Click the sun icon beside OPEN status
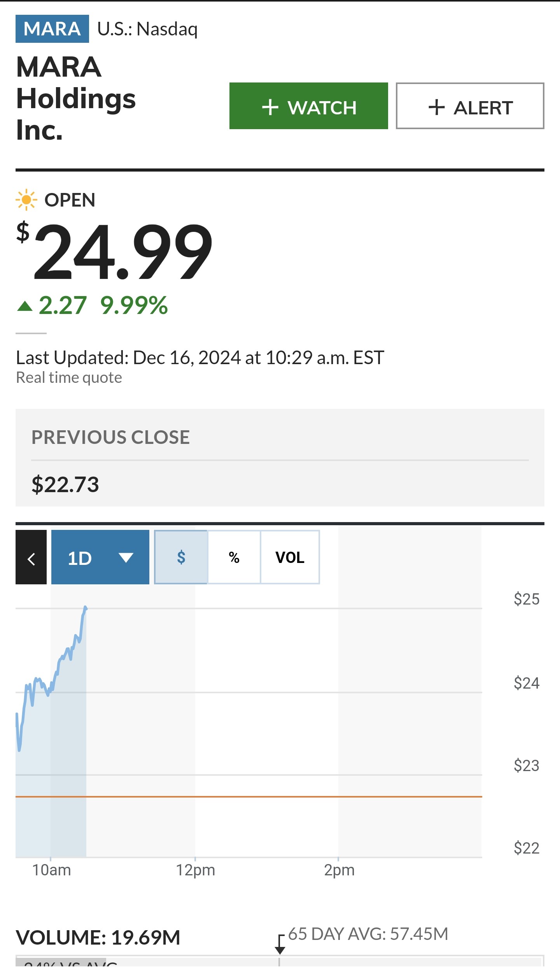560x980 pixels. (26, 200)
